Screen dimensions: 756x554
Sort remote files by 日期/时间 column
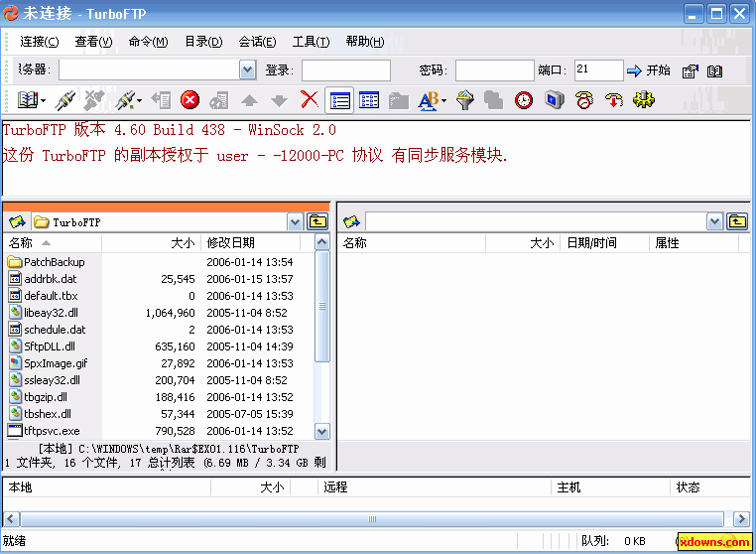[604, 242]
